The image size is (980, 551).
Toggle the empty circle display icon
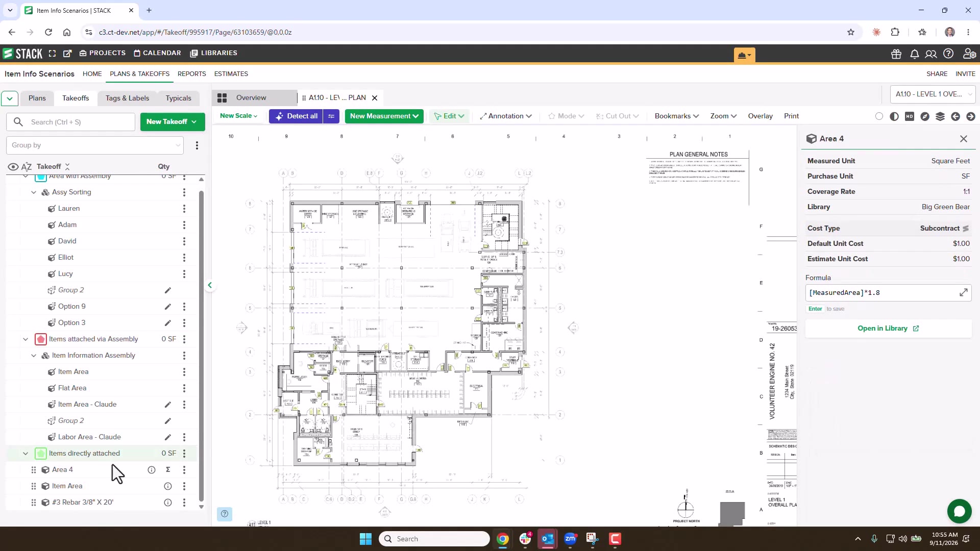(x=879, y=116)
